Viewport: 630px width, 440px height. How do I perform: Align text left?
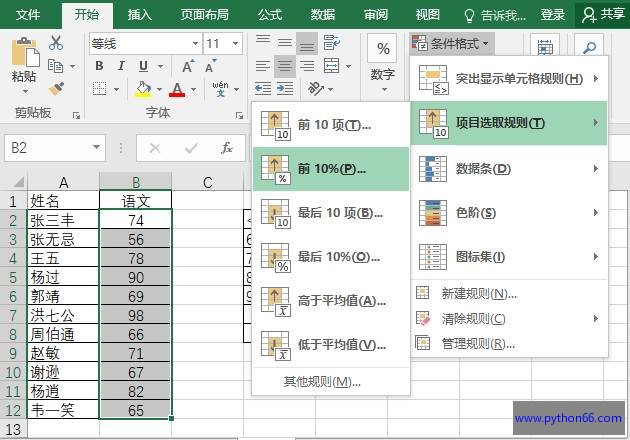(x=263, y=66)
